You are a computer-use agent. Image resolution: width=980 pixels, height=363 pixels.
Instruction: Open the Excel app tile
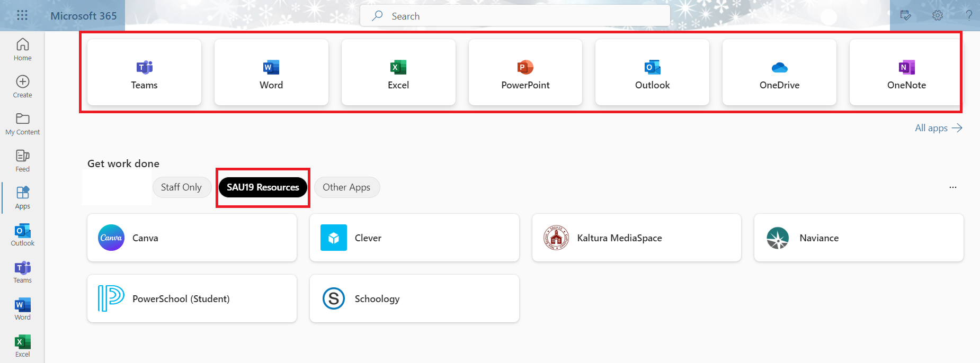[x=398, y=72]
